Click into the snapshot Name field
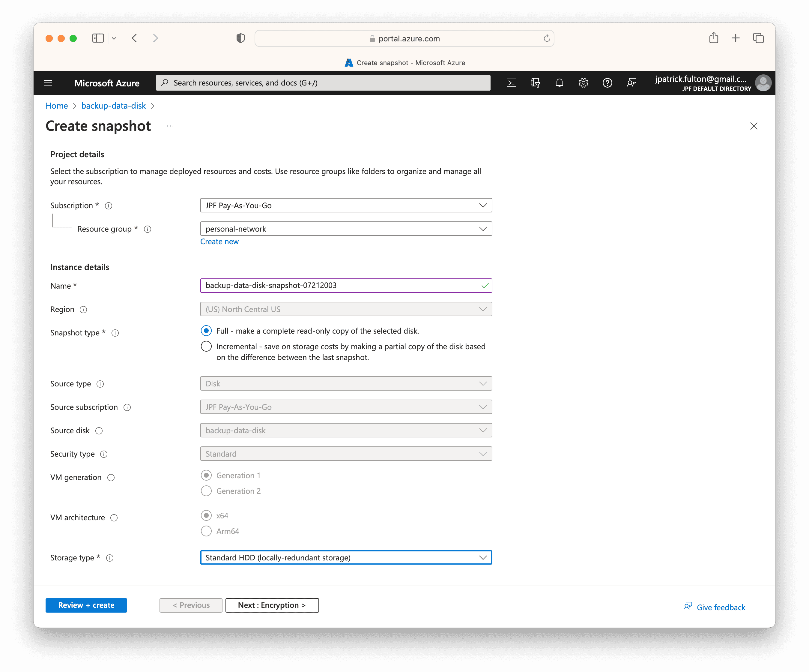This screenshot has height=672, width=809. 346,286
